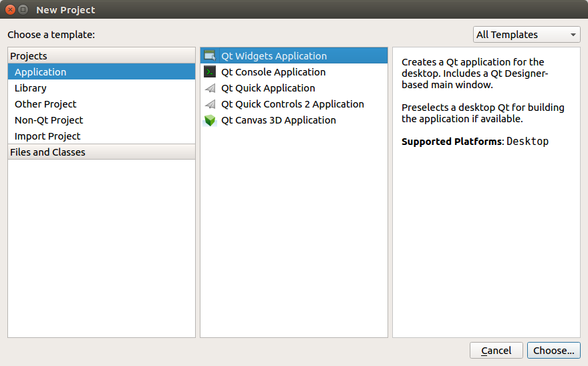
Task: Close the New Project dialog
Action: tap(11, 10)
